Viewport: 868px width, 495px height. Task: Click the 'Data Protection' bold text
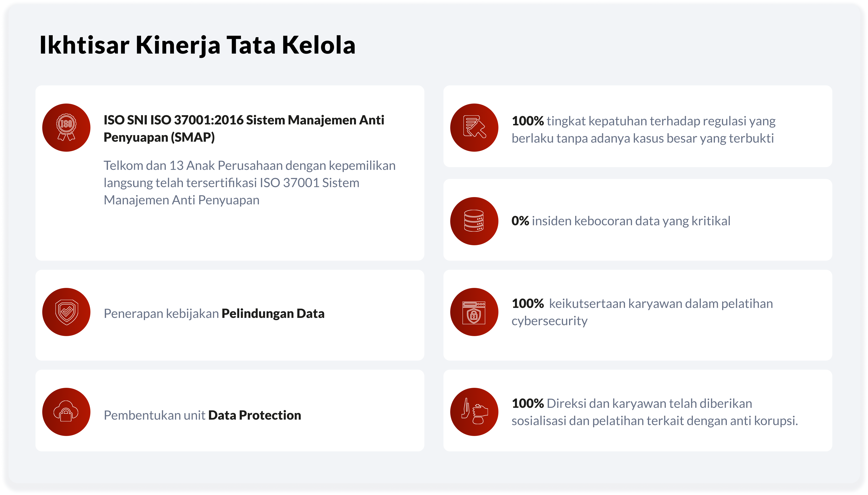[x=254, y=415]
